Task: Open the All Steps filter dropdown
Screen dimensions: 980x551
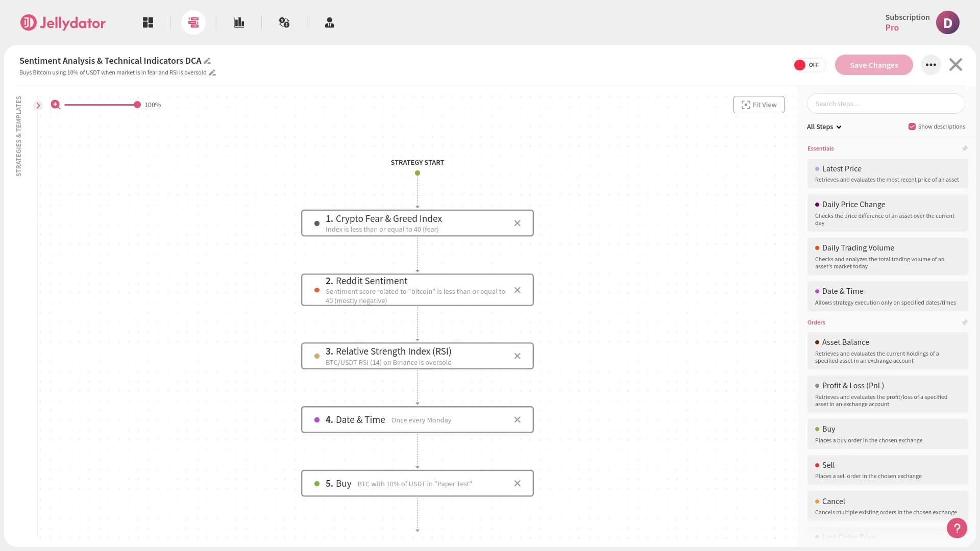Action: pos(823,127)
